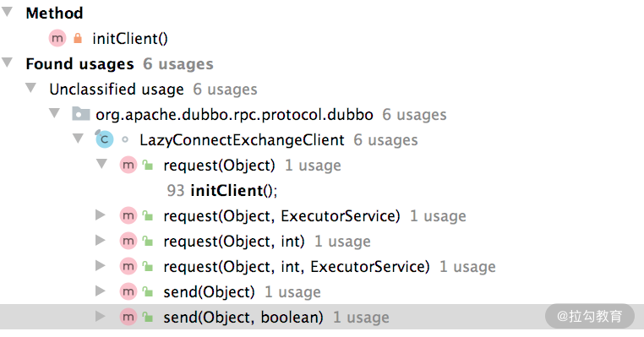Collapse the Method section
The height and width of the screenshot is (337, 644).
click(x=7, y=12)
